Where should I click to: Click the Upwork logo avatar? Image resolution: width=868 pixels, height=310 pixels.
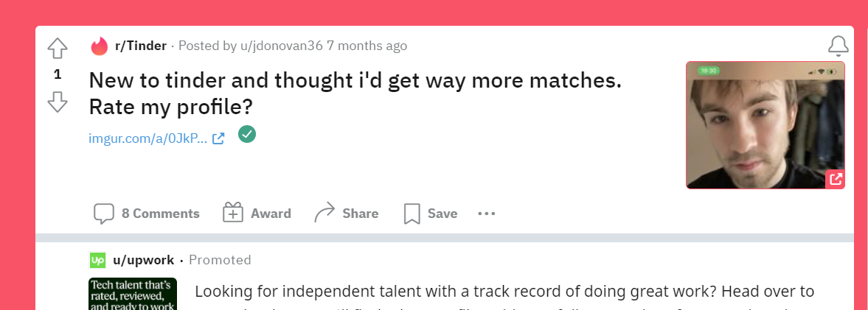coord(97,260)
